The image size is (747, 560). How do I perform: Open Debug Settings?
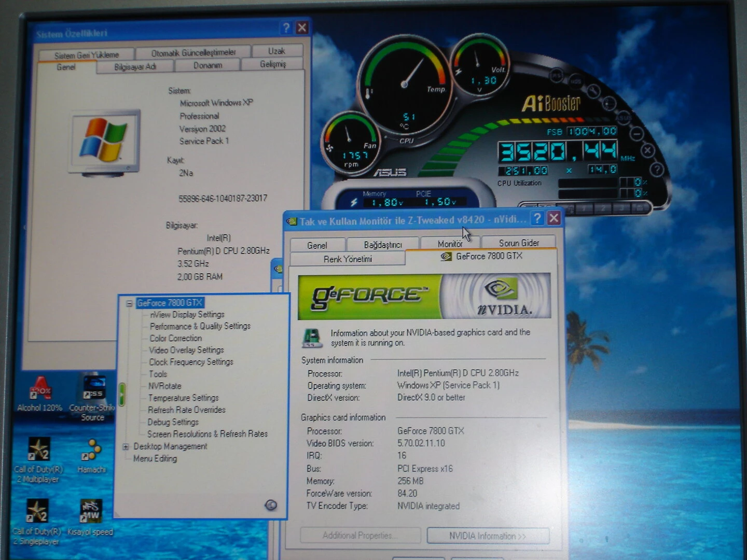[x=173, y=422]
